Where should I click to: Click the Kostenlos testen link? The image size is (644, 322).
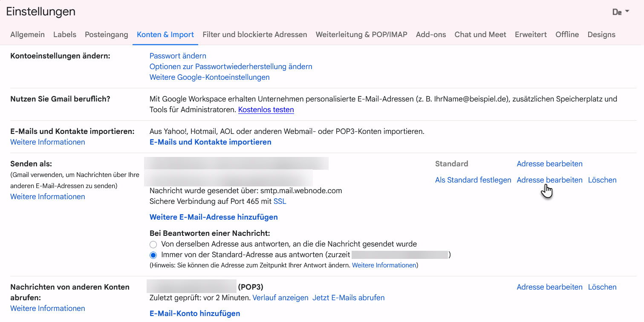(266, 110)
